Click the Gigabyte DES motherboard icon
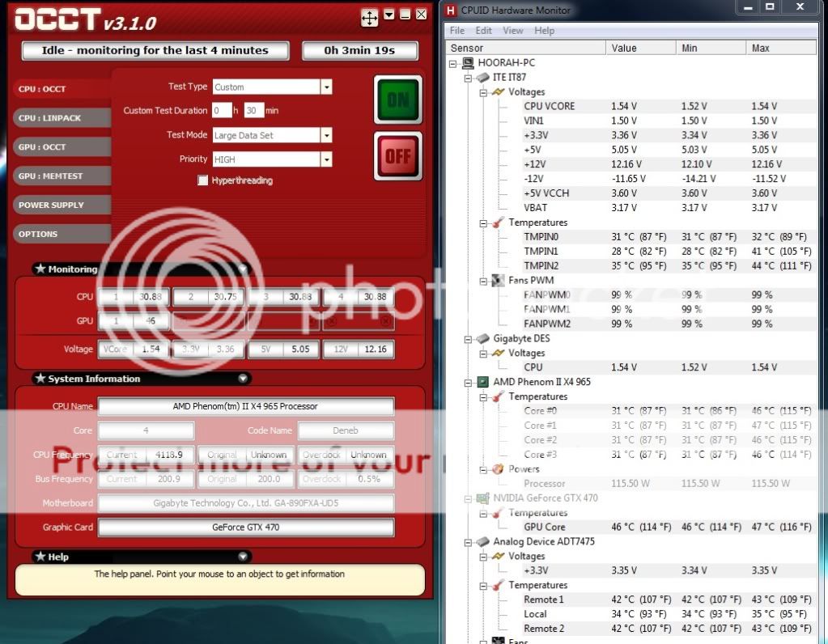This screenshot has height=644, width=828. pos(483,338)
